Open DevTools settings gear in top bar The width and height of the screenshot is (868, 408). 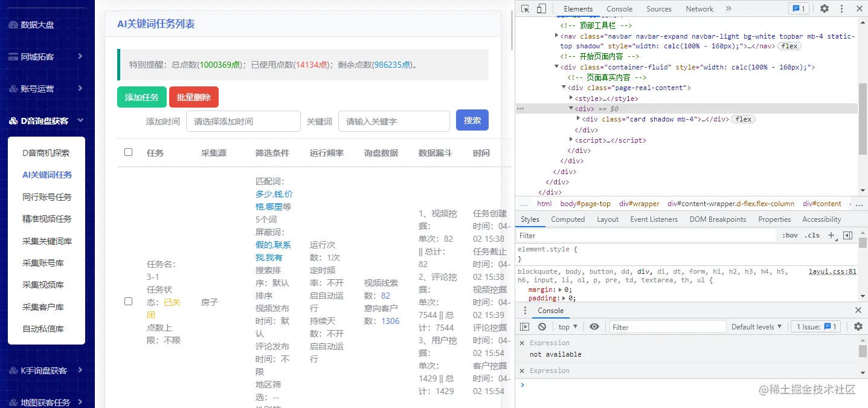click(825, 8)
